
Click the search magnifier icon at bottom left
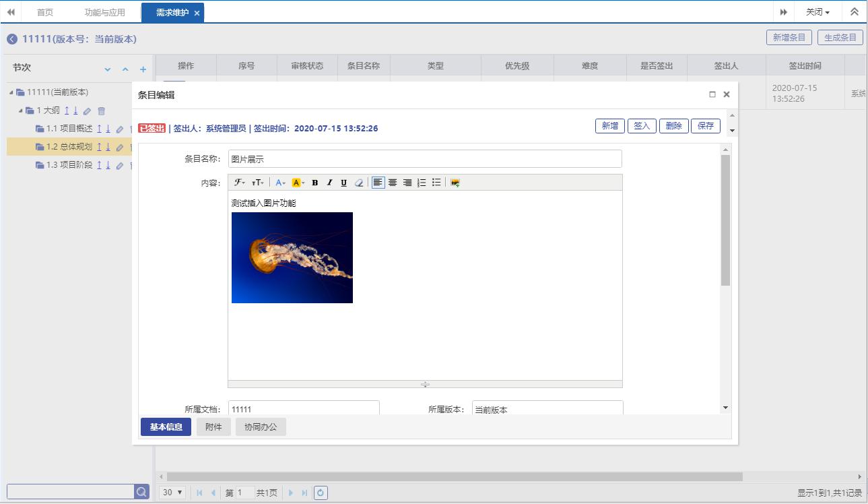[141, 492]
